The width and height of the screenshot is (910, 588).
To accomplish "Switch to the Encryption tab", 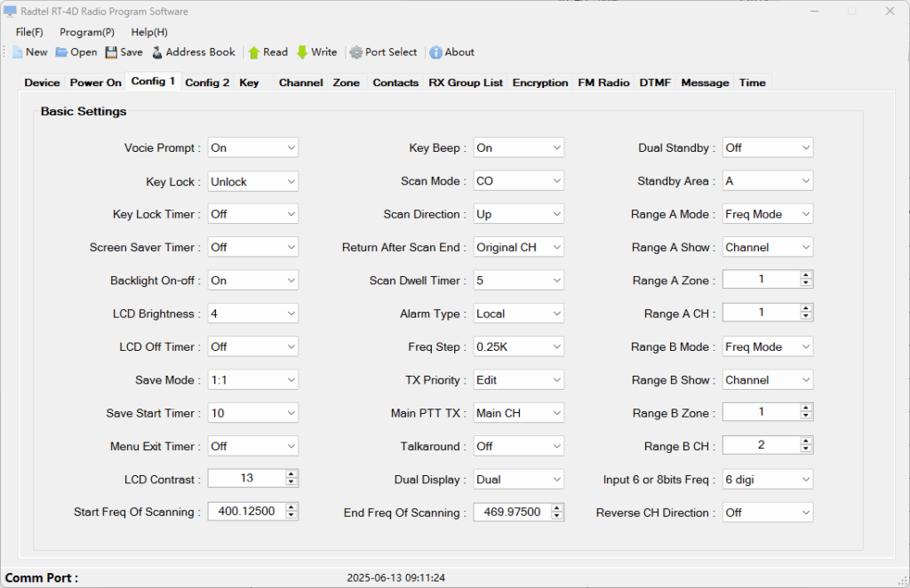I will (x=539, y=83).
